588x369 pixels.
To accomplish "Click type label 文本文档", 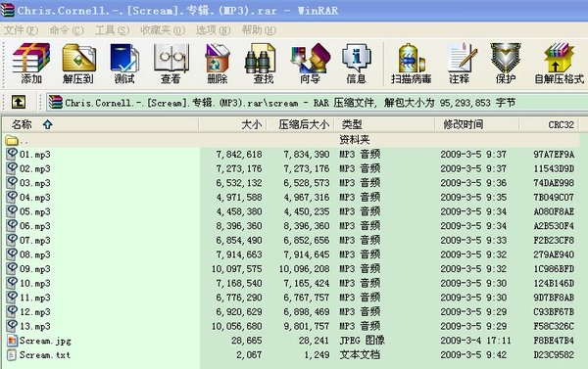I will pyautogui.click(x=360, y=354).
